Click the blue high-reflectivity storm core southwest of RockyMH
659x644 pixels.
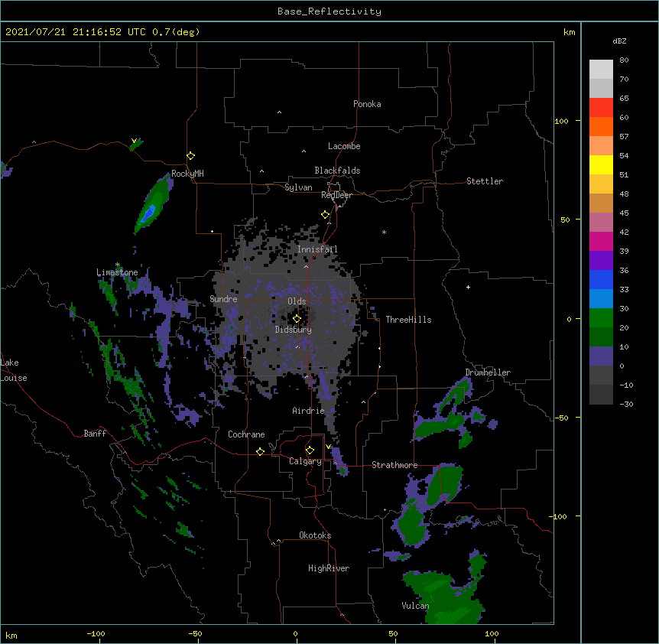tap(148, 213)
